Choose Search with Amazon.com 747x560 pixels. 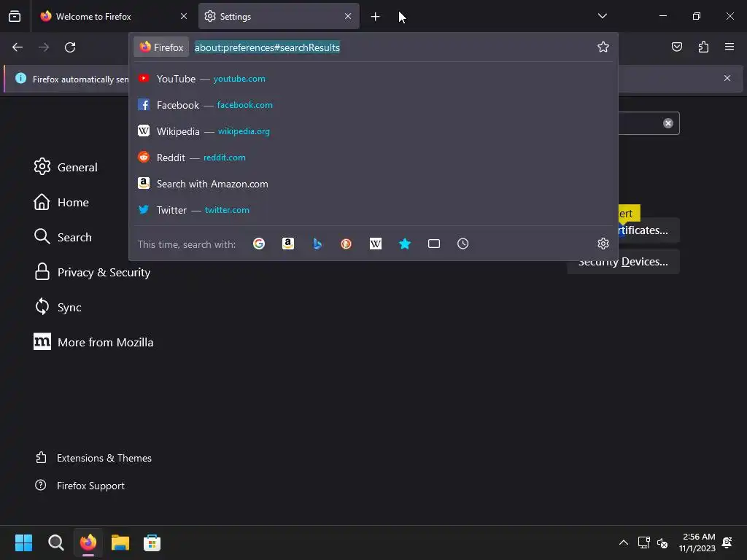373,184
